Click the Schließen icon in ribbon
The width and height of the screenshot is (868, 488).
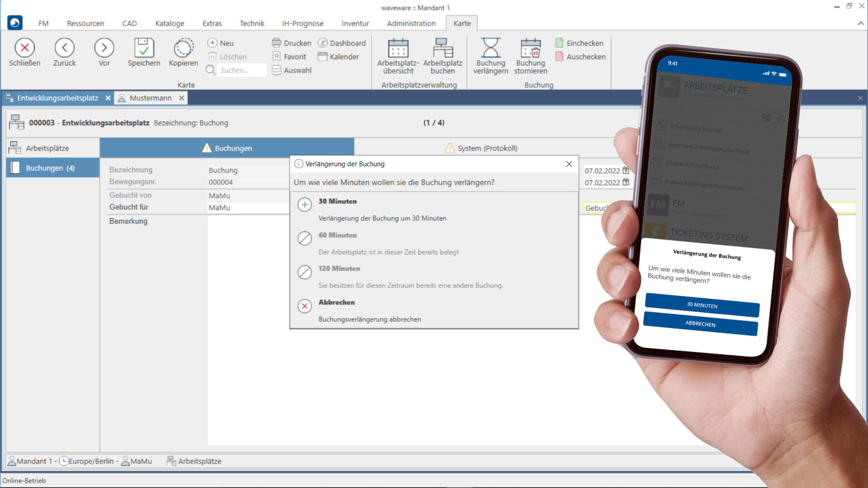pyautogui.click(x=24, y=48)
